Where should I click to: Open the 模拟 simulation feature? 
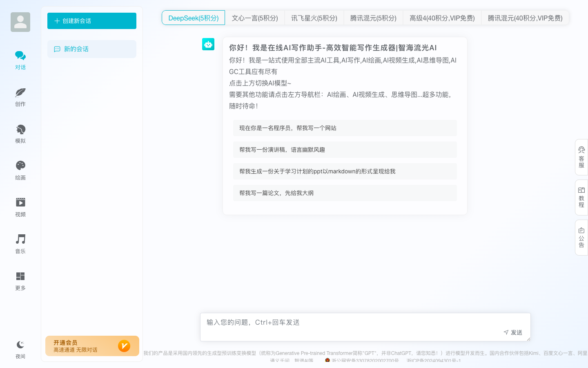20,133
